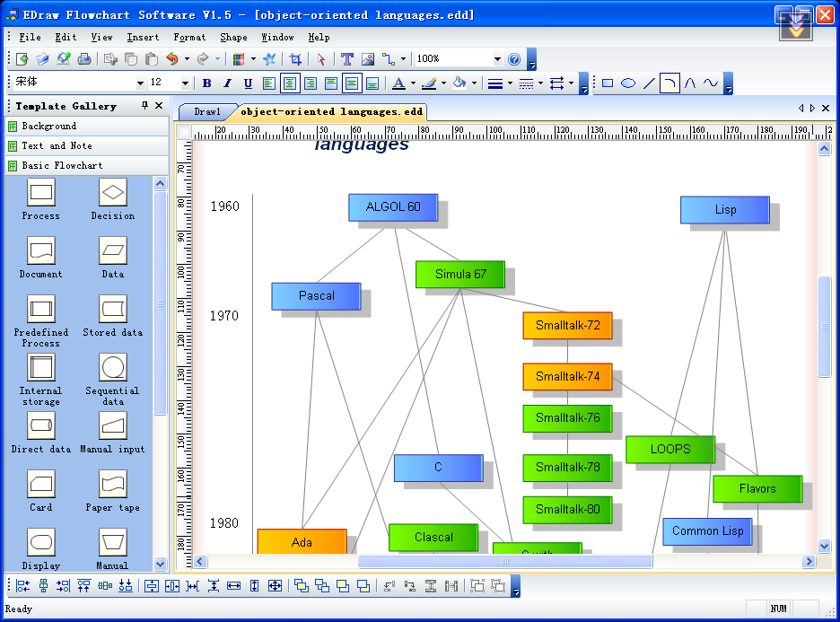Click the fill bucket color swatch
Image resolution: width=840 pixels, height=622 pixels.
[x=459, y=83]
